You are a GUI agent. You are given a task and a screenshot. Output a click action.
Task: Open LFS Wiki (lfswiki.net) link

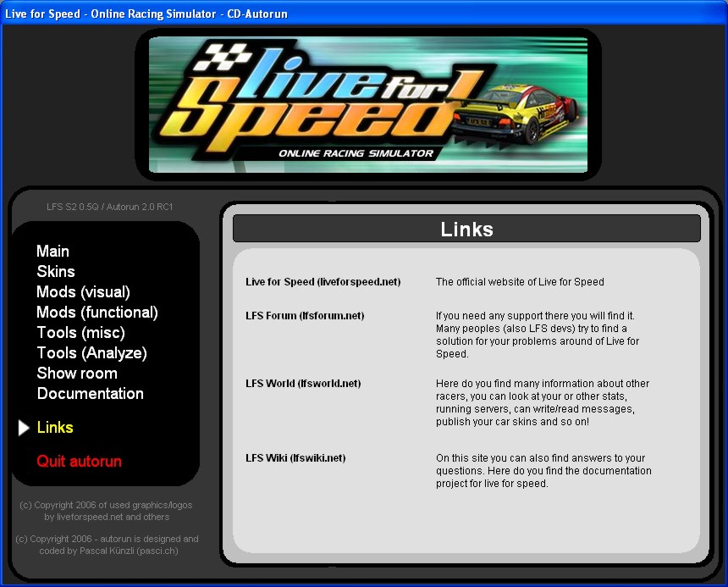point(295,458)
